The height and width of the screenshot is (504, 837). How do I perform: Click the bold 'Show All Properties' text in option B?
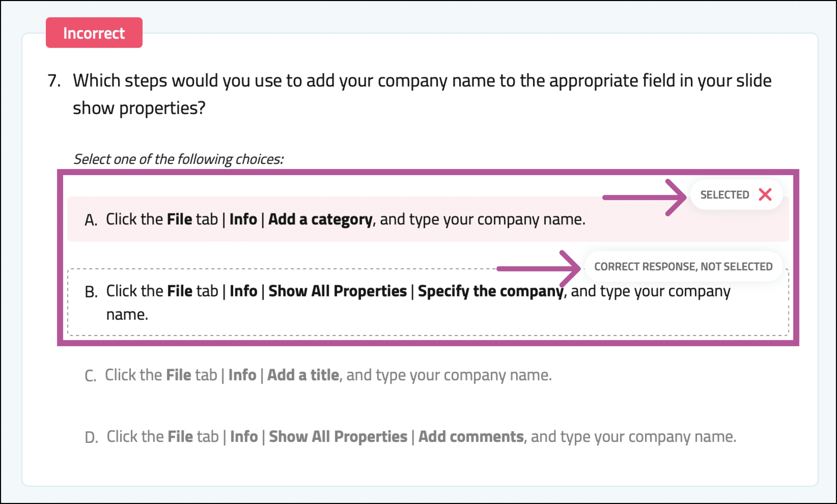click(x=338, y=291)
